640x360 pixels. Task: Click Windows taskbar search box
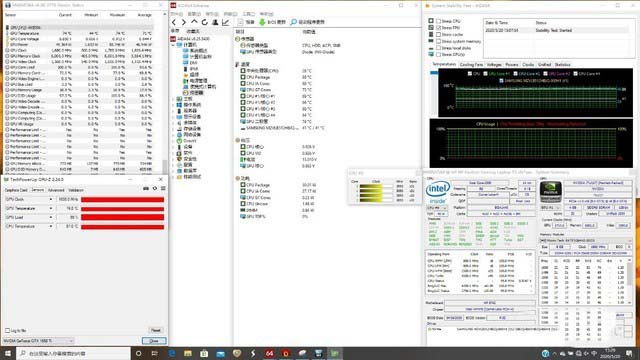[73, 353]
